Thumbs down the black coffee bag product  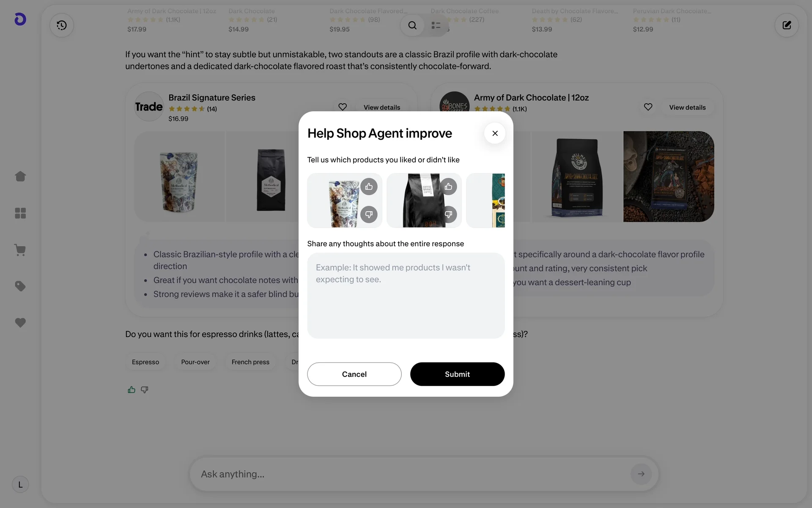point(448,214)
